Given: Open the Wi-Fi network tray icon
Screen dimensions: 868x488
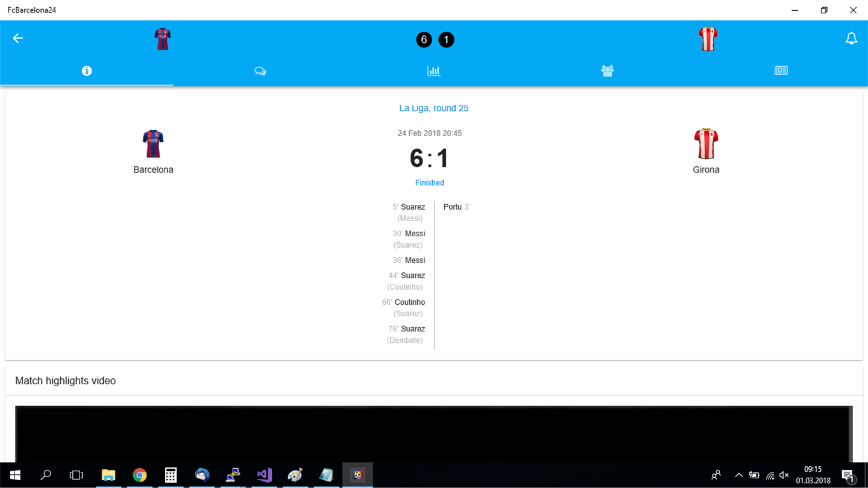Looking at the screenshot, I should point(770,475).
